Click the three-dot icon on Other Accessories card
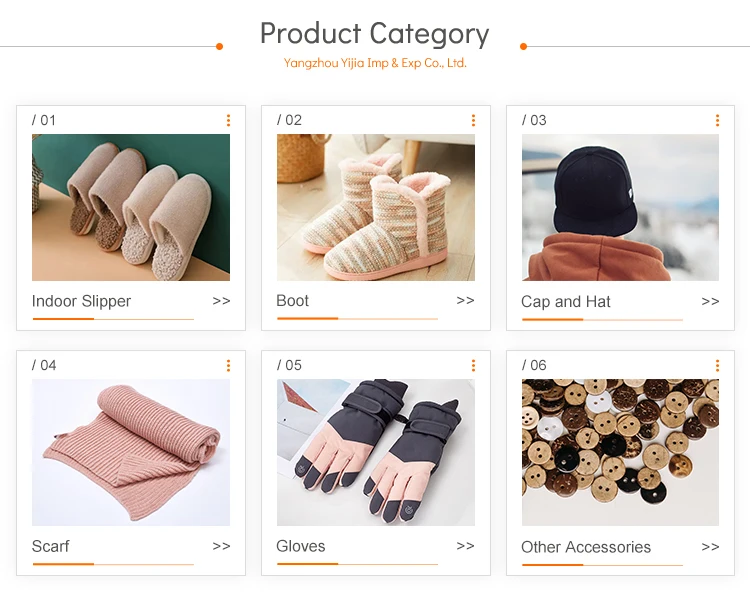 click(717, 365)
